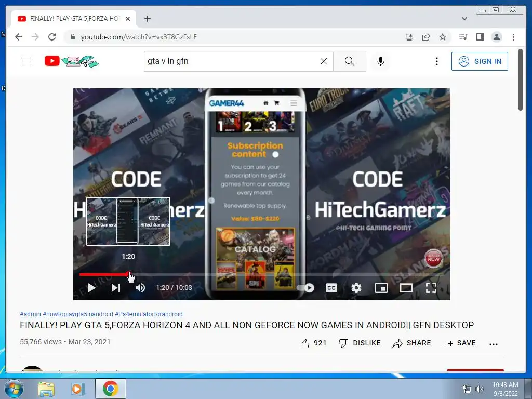This screenshot has height=399, width=532.
Task: Click the timeline preview thumbnail
Action: [128, 221]
